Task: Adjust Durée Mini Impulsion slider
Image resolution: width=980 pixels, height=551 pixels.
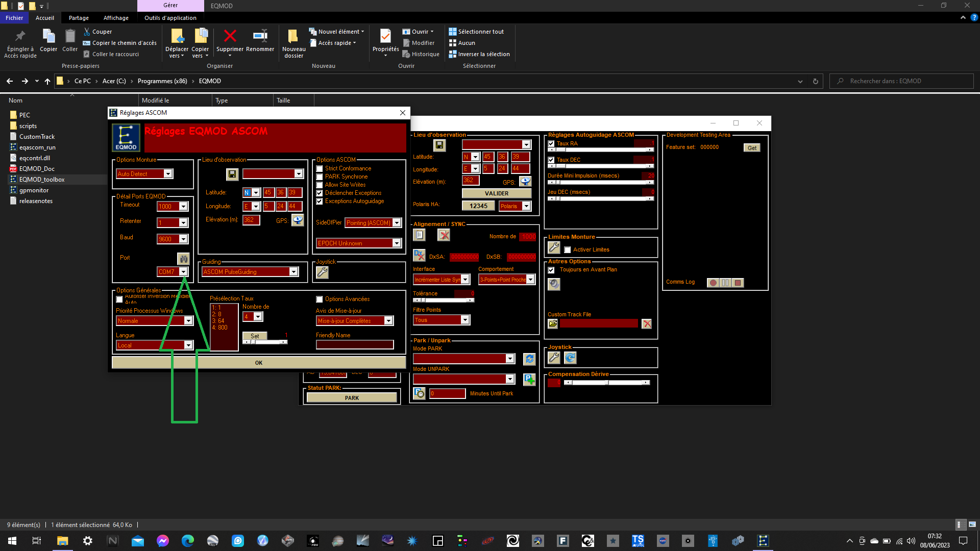Action: 601,183
